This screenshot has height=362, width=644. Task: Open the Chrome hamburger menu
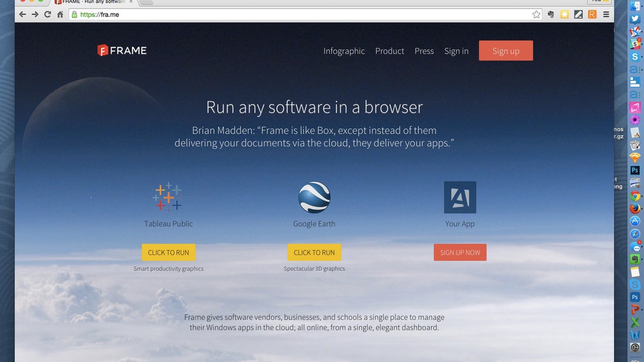point(606,14)
